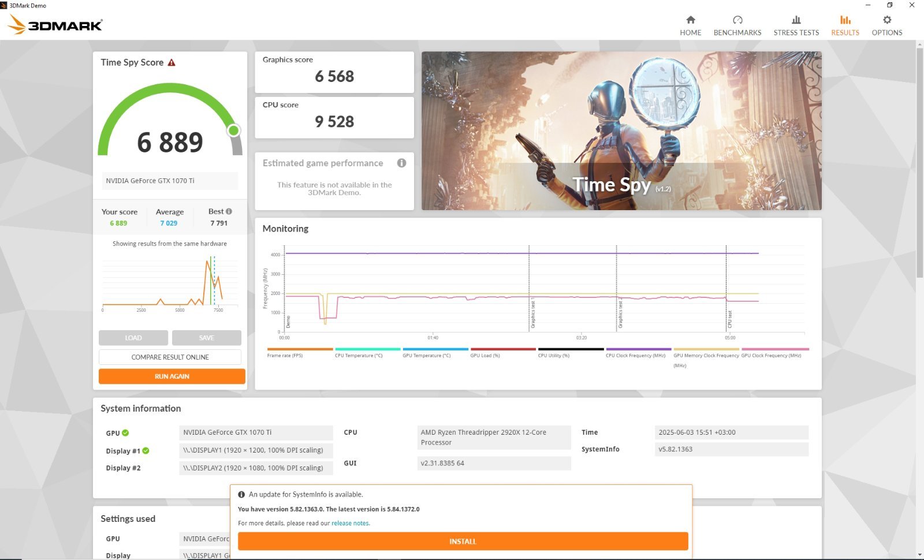Click Your score value 6 889
This screenshot has height=560, width=924.
tap(118, 223)
